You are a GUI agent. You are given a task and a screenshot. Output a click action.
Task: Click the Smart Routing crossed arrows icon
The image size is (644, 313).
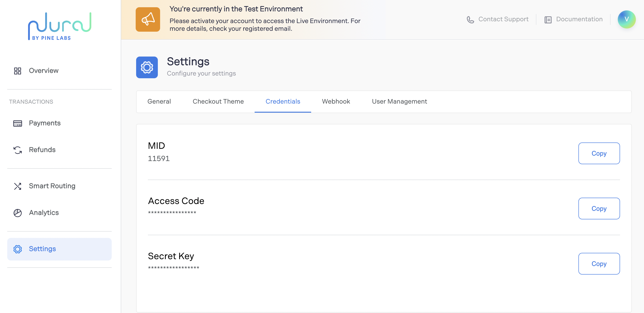click(x=17, y=186)
